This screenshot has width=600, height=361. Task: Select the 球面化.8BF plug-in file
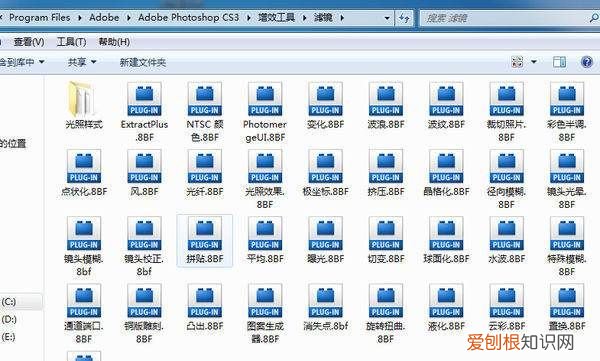(446, 240)
